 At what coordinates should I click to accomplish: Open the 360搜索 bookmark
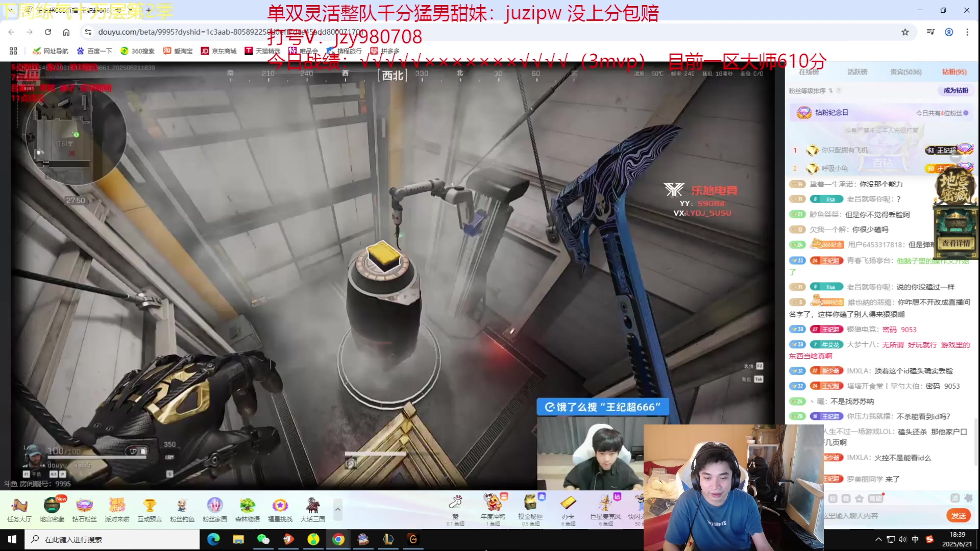pos(137,51)
